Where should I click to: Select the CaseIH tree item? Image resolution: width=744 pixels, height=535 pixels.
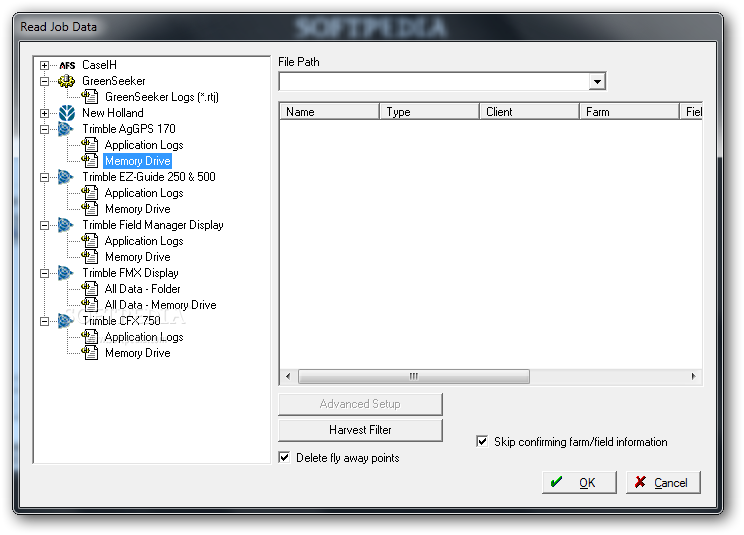point(99,65)
